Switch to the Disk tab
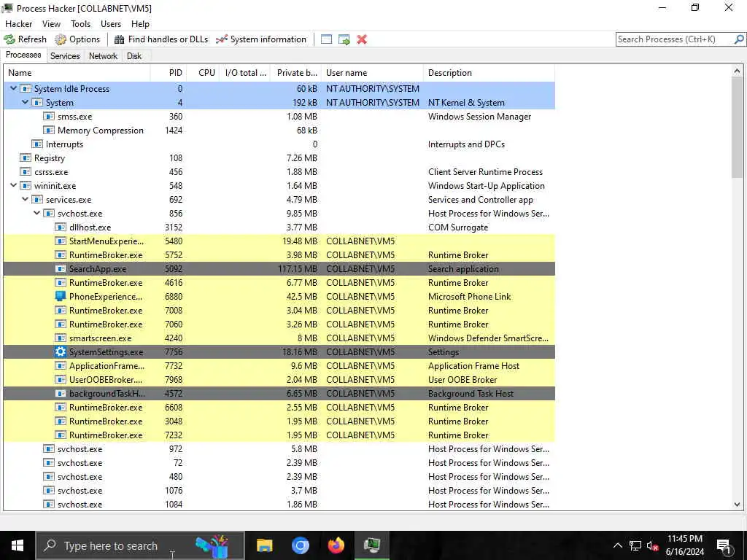Viewport: 747px width, 560px height. pos(134,55)
